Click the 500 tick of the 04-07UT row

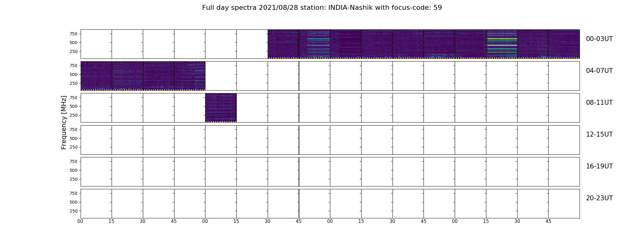tap(74, 74)
